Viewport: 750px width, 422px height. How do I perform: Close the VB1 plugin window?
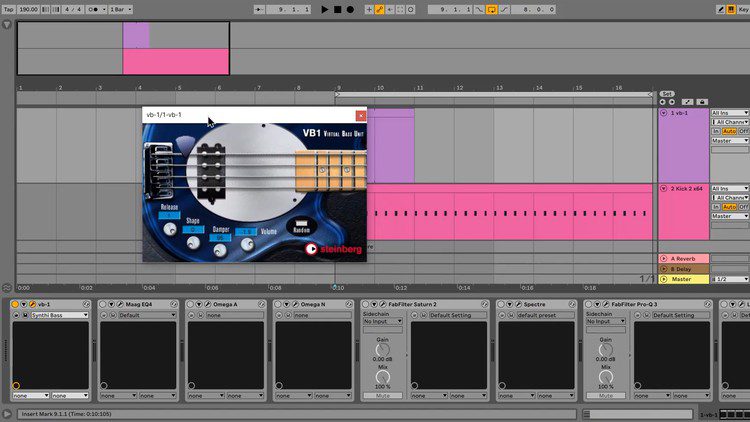tap(361, 115)
